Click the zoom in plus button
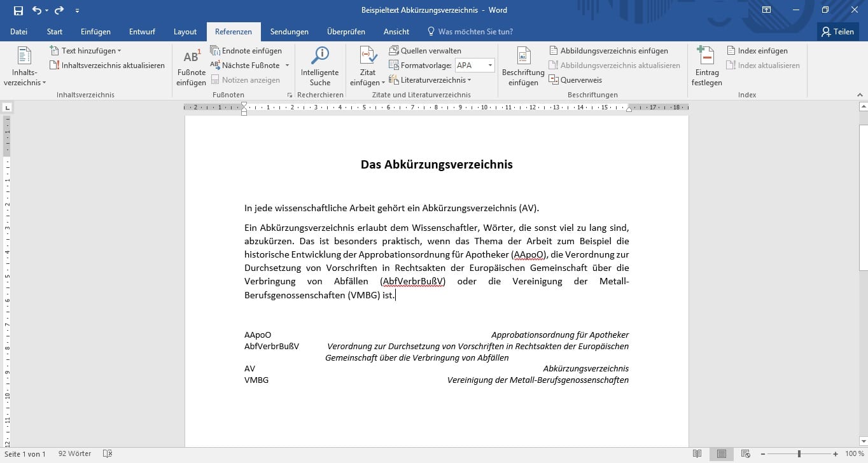The width and height of the screenshot is (868, 463). click(x=836, y=454)
